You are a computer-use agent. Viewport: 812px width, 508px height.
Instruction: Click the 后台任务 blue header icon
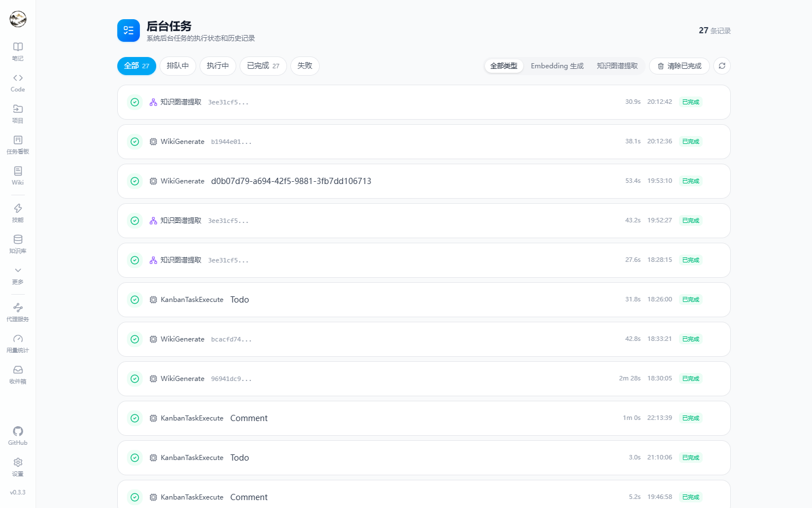129,30
